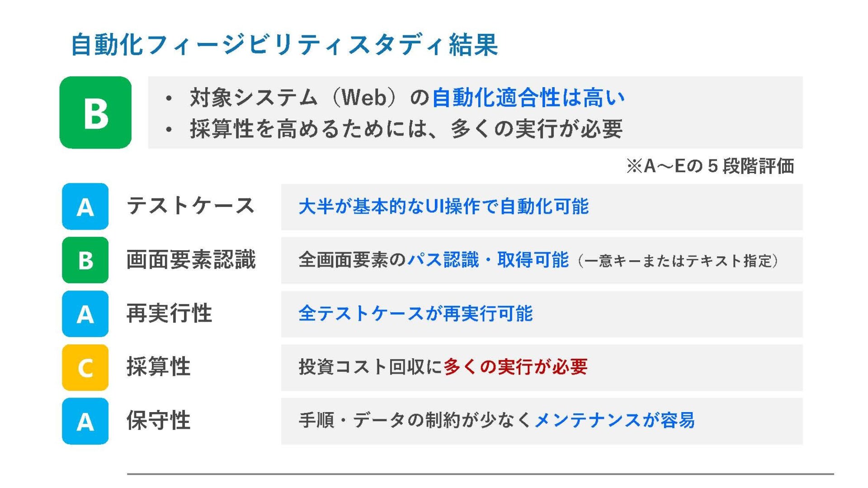Screen dimensions: 868x488
Task: Click the text 全テストケースが再実行可能
Action: [415, 314]
